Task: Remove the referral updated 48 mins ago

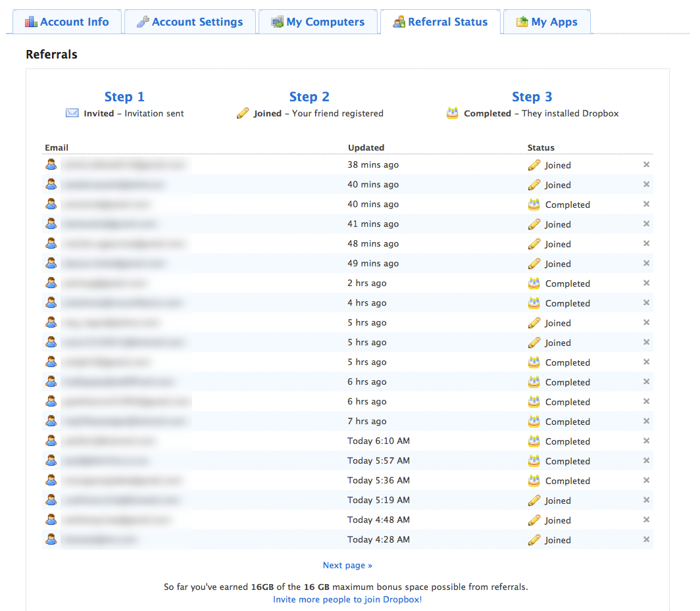Action: point(646,243)
